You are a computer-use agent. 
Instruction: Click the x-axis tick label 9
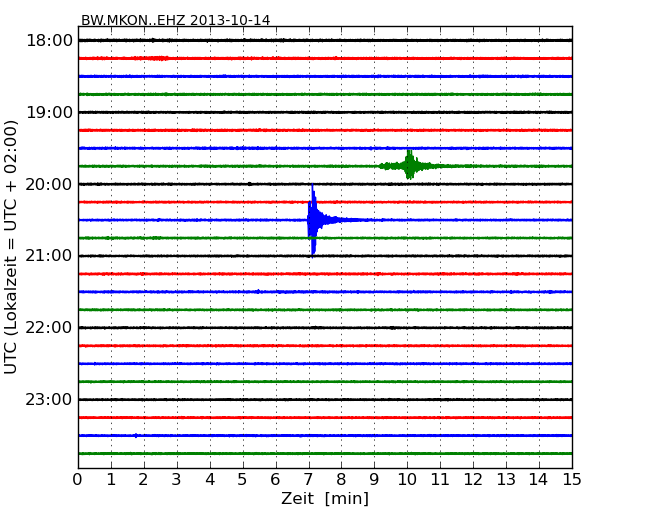coord(374,480)
